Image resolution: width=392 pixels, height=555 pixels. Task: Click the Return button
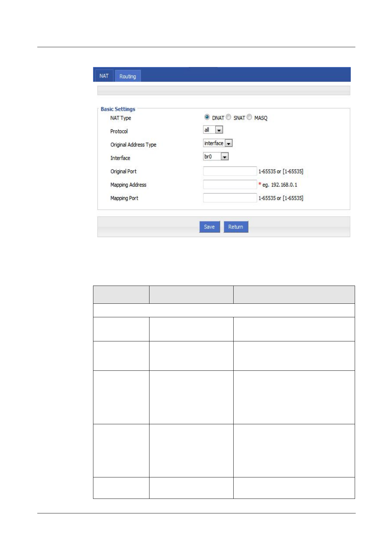[x=236, y=227]
